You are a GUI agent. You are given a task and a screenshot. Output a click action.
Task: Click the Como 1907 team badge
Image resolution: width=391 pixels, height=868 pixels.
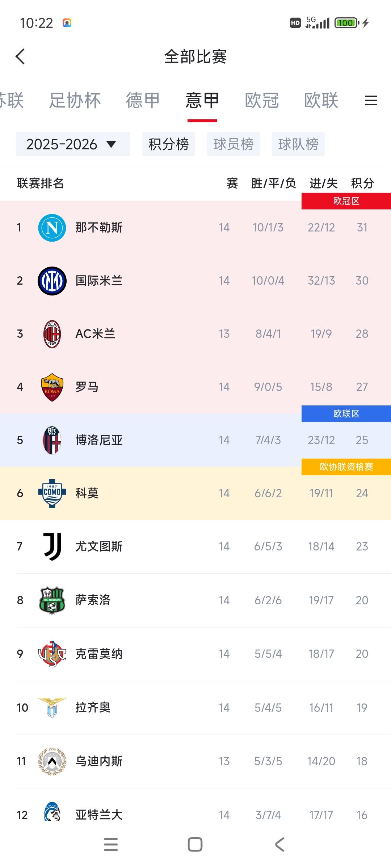[x=51, y=493]
